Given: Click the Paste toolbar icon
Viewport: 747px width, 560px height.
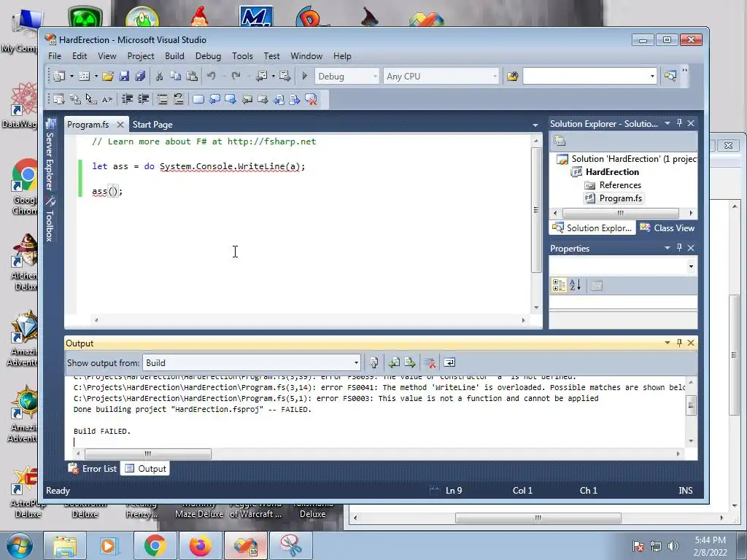Looking at the screenshot, I should 192,76.
